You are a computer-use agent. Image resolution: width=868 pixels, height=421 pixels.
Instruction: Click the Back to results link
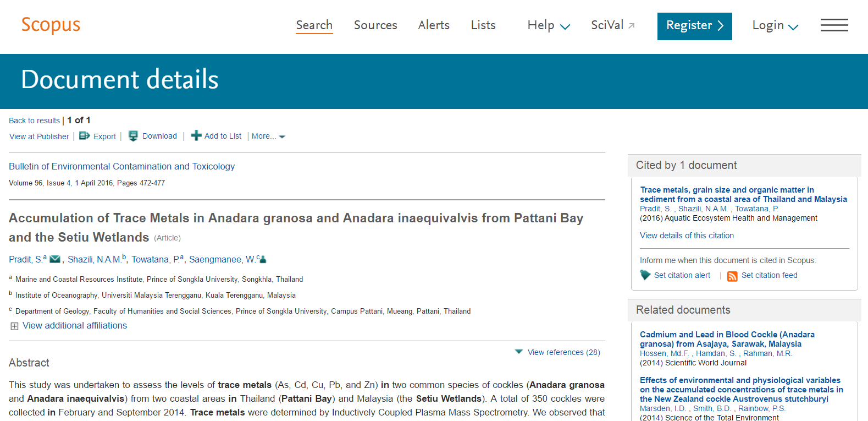[34, 121]
